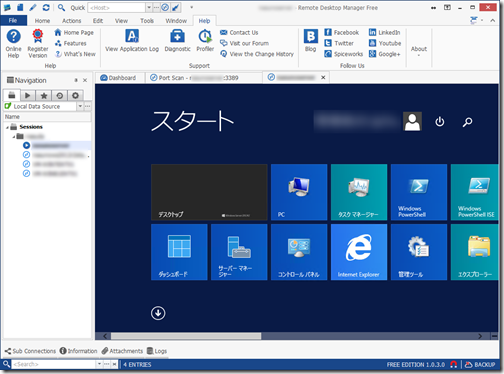Open the Internet Explorer tile
This screenshot has width=504, height=374.
coord(359,252)
